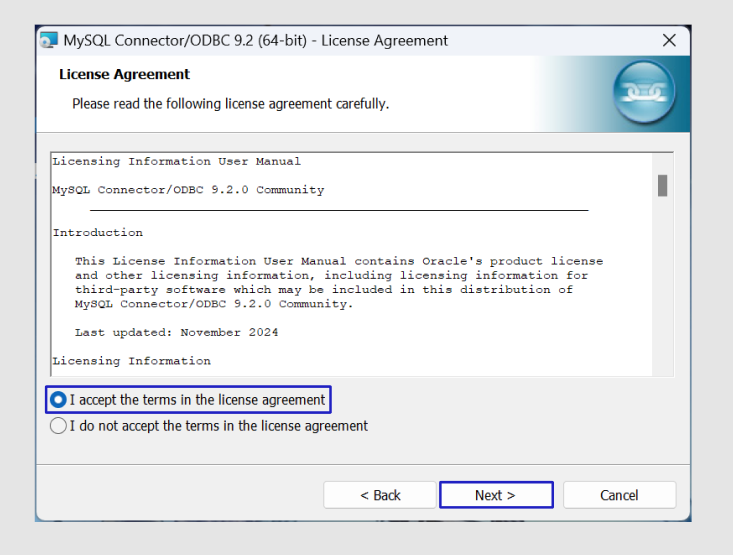
Task: Close the License Agreement installer window
Action: (x=670, y=41)
